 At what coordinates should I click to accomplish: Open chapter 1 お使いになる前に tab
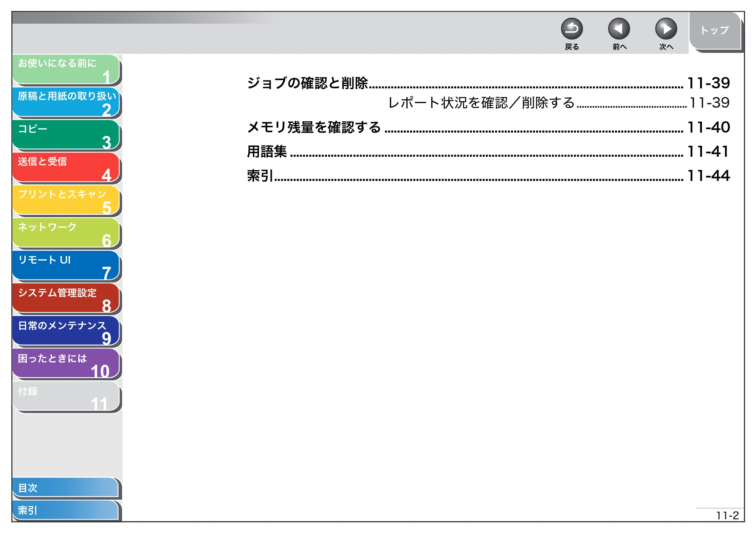click(x=66, y=69)
